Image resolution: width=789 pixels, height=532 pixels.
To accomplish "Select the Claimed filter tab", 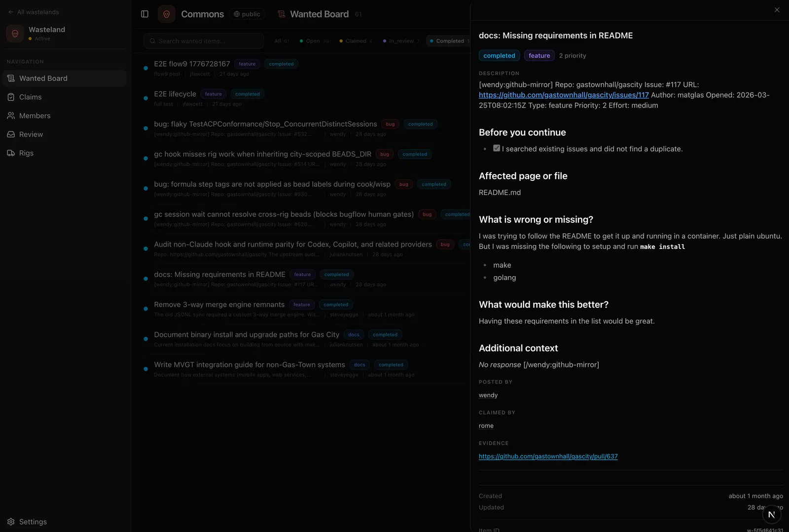I will [x=356, y=41].
